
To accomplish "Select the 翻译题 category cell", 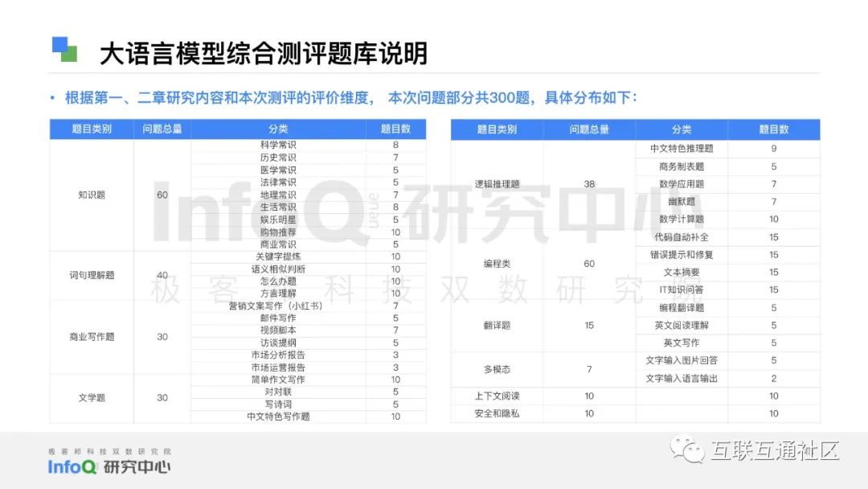I will click(x=497, y=325).
